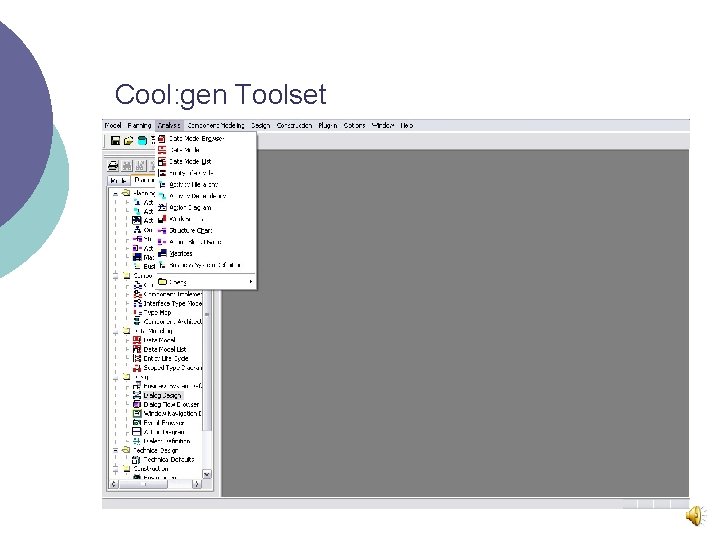The width and height of the screenshot is (720, 540).
Task: Open the Analysis menu in menu bar
Action: pyautogui.click(x=169, y=125)
